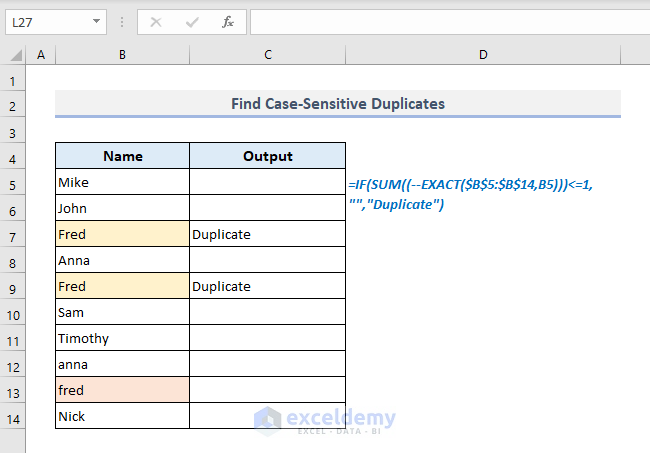The height and width of the screenshot is (453, 650).
Task: Select row 13 header
Action: pyautogui.click(x=14, y=391)
